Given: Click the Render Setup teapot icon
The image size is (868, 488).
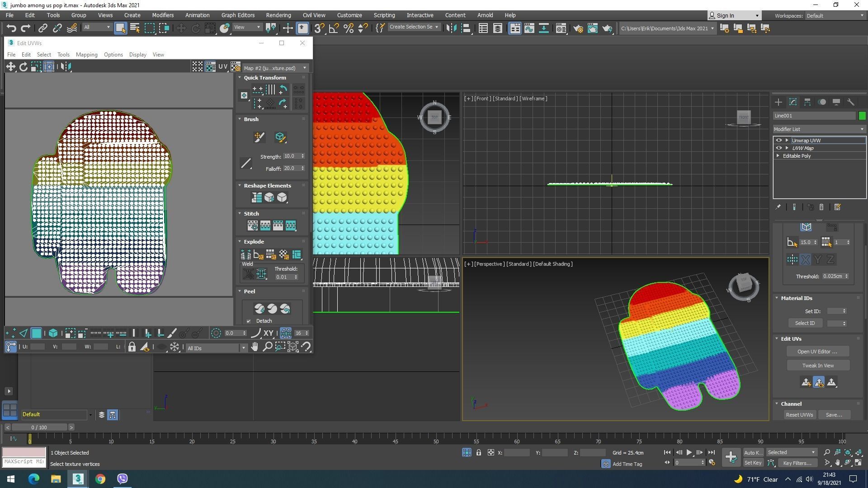Looking at the screenshot, I should (578, 28).
